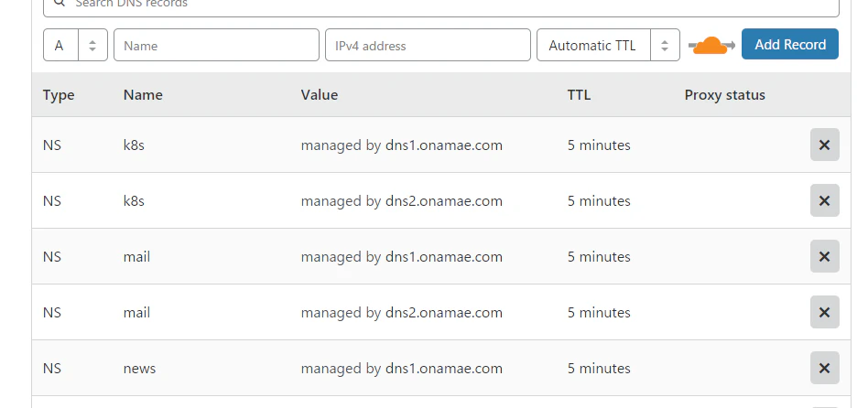Remove the mail dns1.onamae.com NS record
The height and width of the screenshot is (408, 868).
coord(824,256)
